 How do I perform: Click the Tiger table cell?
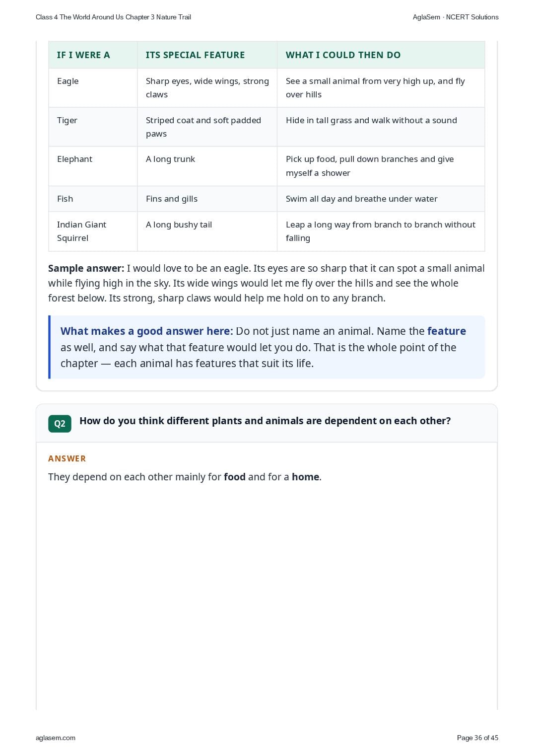(93, 127)
